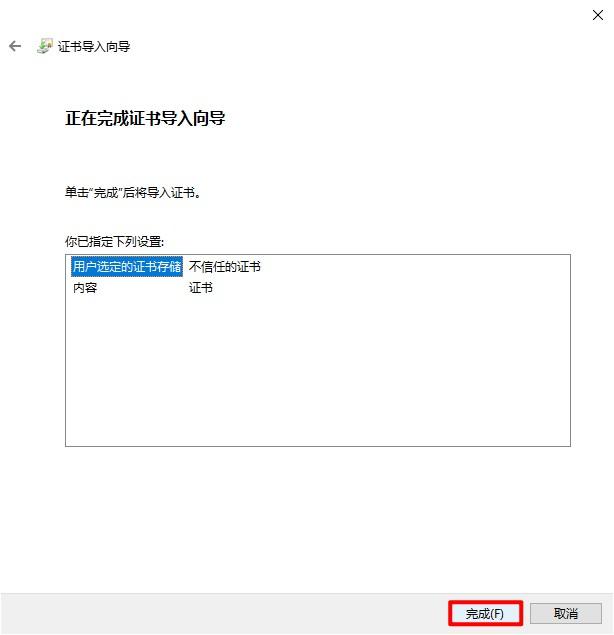Click the blank space right of 不信任的证书
This screenshot has width=614, height=635.
click(x=415, y=266)
